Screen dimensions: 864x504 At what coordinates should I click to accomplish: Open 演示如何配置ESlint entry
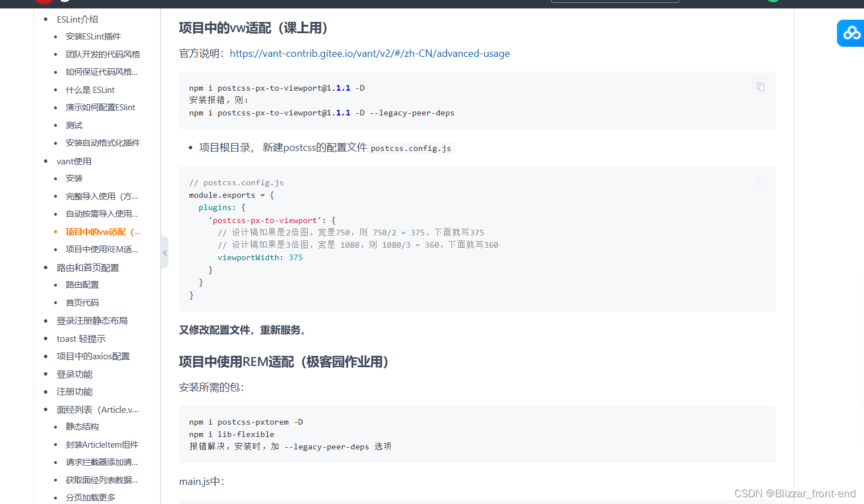[100, 108]
